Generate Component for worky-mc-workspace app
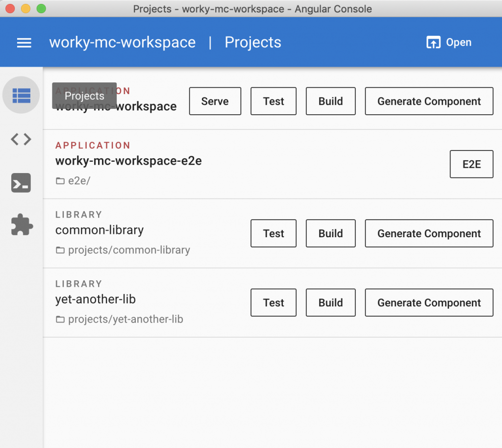Viewport: 502px width, 448px height. coord(429,101)
